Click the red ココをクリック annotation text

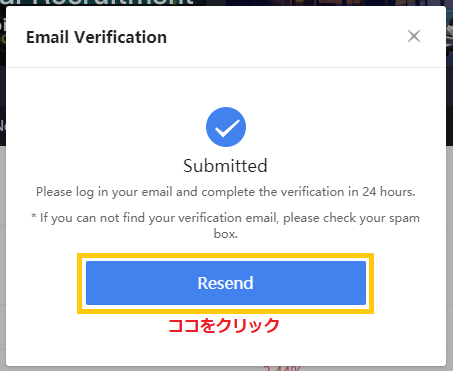pyautogui.click(x=224, y=326)
